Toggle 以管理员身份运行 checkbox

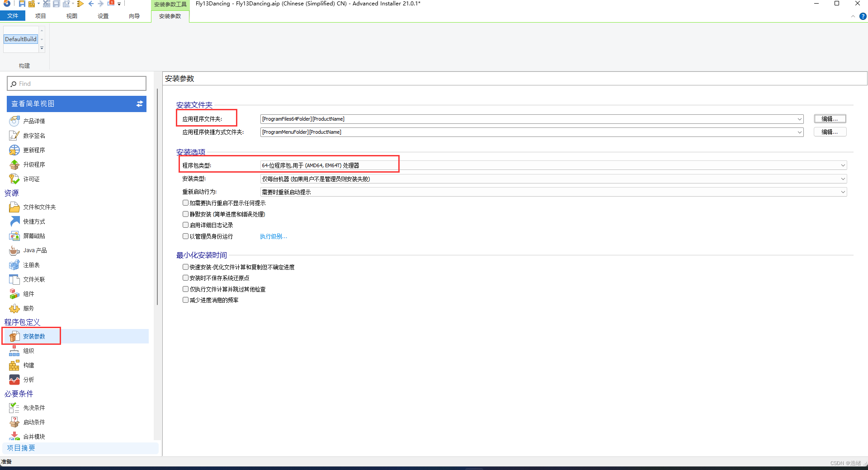point(185,236)
